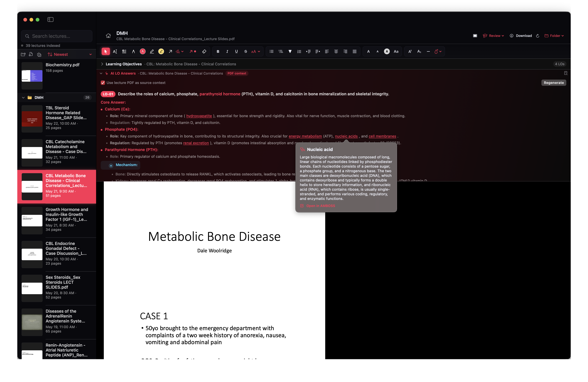The image size is (588, 382).
Task: Go to the home screen icon
Action: [108, 36]
